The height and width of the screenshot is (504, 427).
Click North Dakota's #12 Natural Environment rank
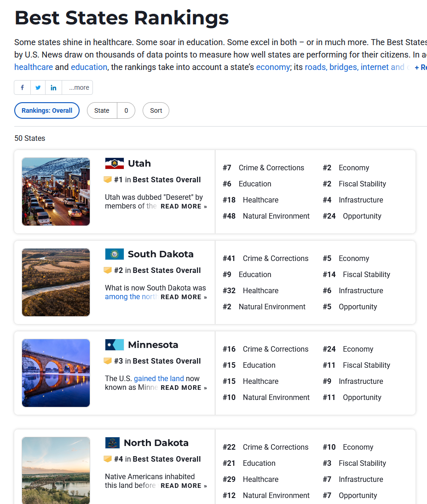click(266, 495)
